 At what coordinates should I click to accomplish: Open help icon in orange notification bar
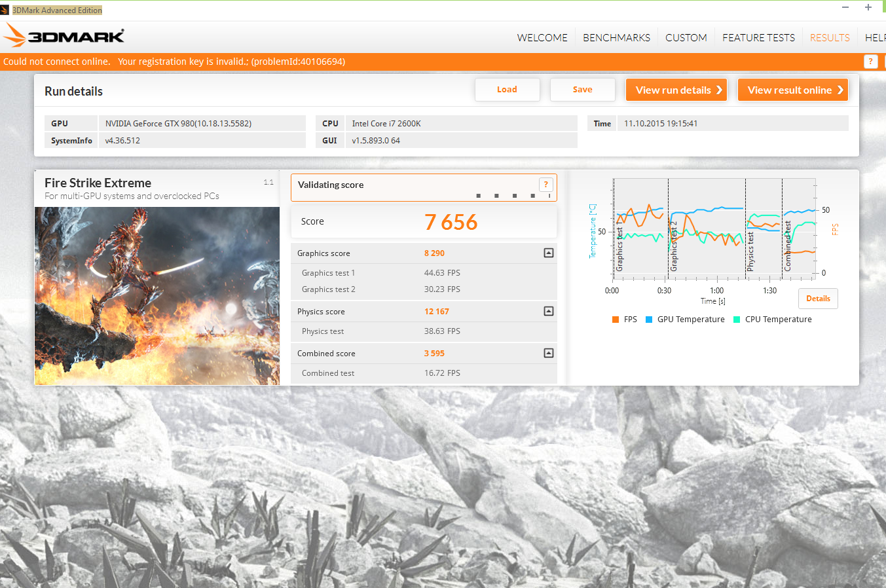(870, 61)
